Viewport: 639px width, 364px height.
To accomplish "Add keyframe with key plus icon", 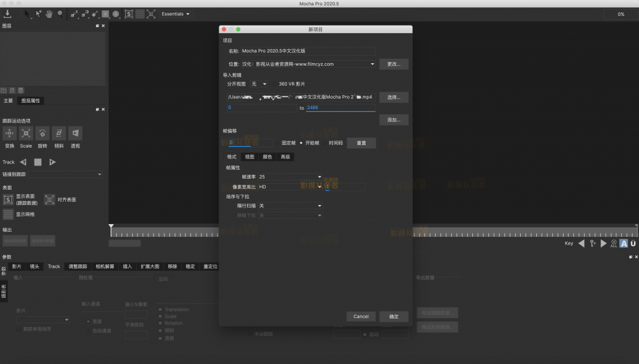I will [x=592, y=243].
